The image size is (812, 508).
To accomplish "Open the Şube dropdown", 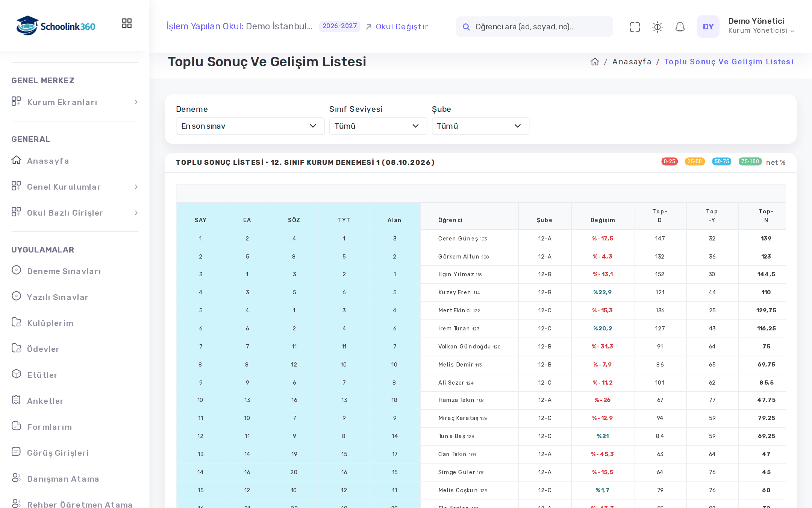I will click(480, 126).
